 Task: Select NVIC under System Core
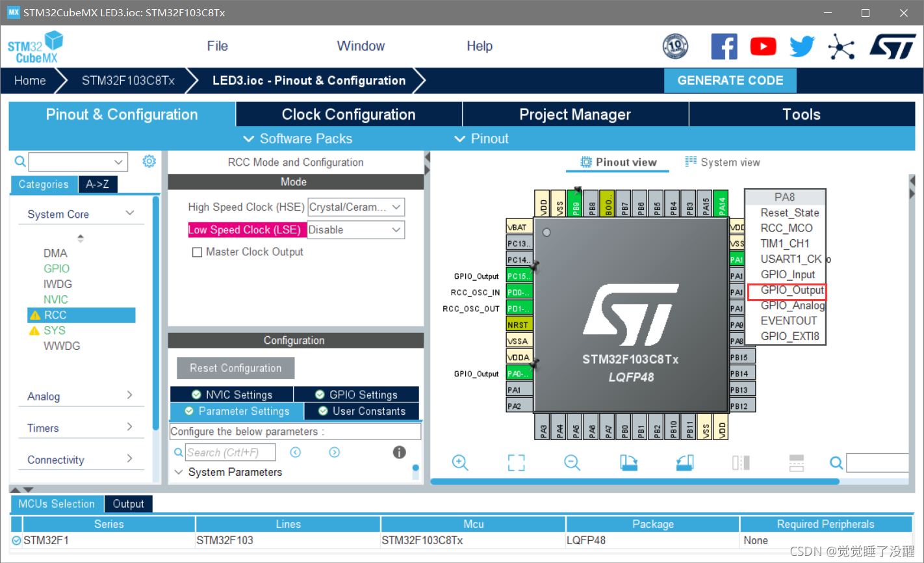(x=56, y=300)
